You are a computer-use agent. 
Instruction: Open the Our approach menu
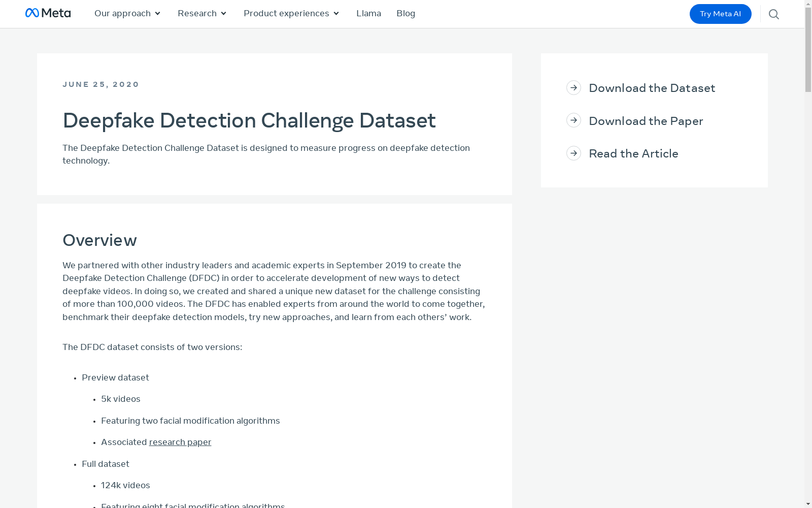point(127,14)
